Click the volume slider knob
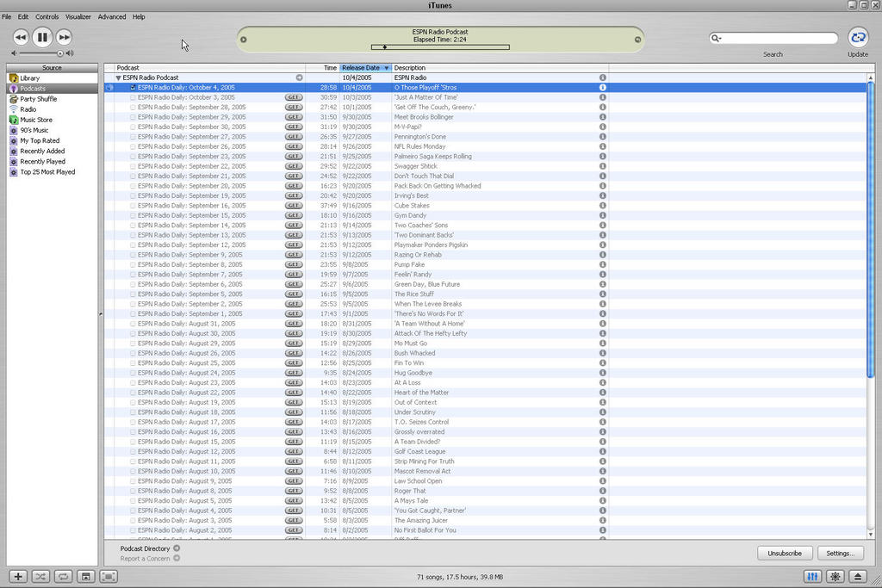 coord(59,53)
